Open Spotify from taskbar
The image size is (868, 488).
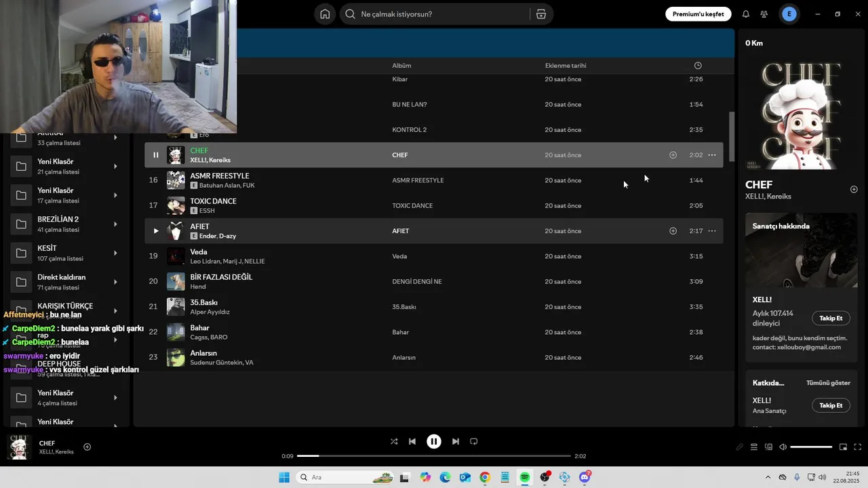tap(525, 478)
